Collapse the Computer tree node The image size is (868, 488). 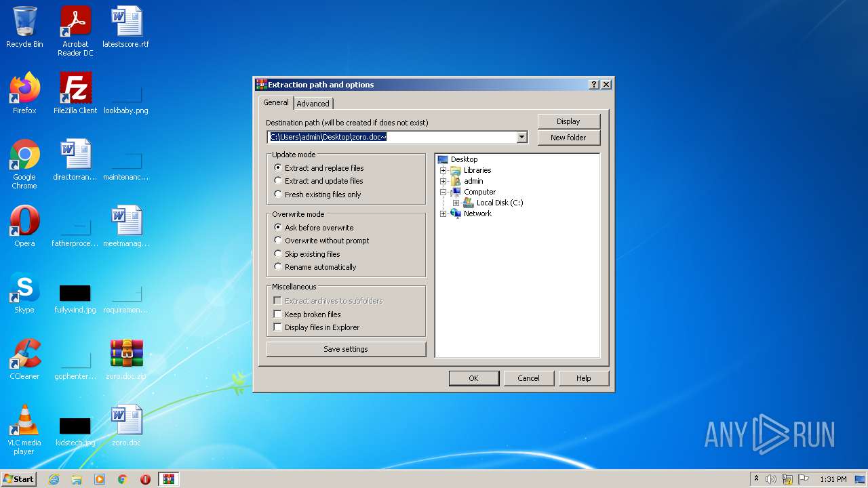(443, 192)
